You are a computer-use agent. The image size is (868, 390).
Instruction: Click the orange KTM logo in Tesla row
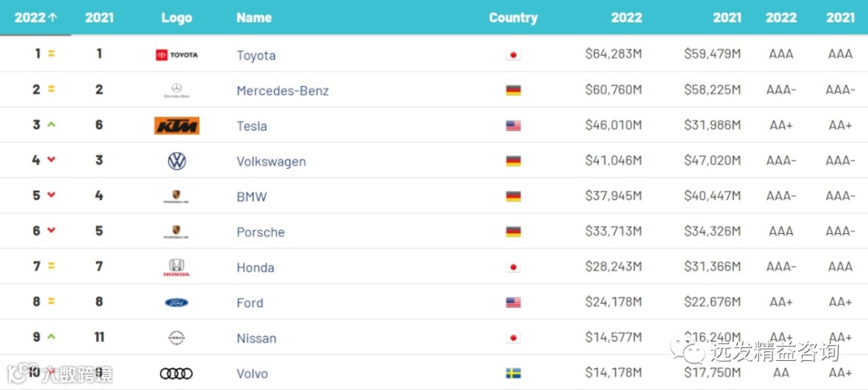177,125
